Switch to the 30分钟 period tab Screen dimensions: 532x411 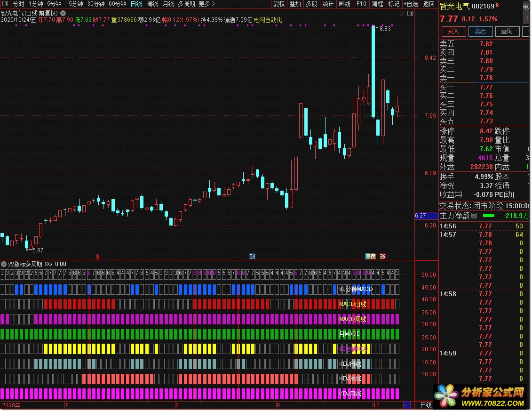tap(95, 4)
